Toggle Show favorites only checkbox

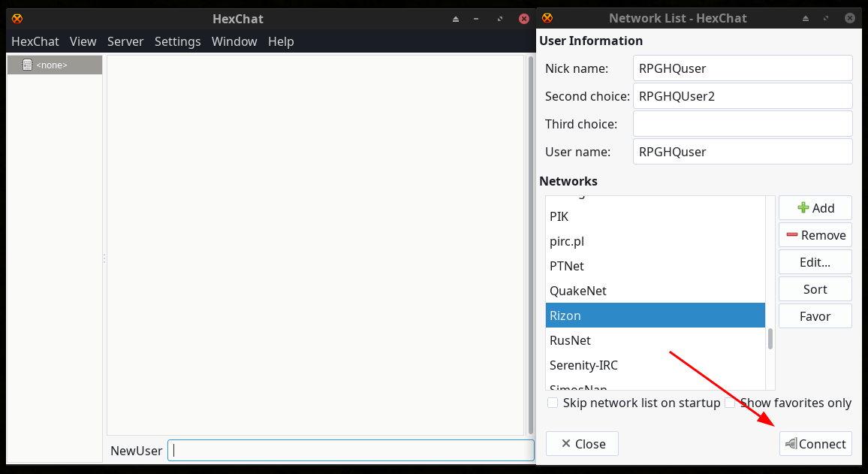click(730, 403)
